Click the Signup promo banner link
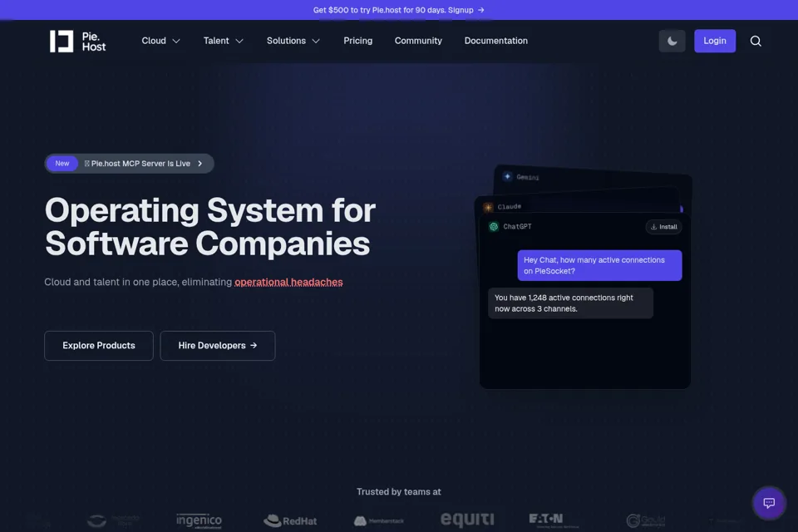The image size is (798, 532). click(398, 10)
